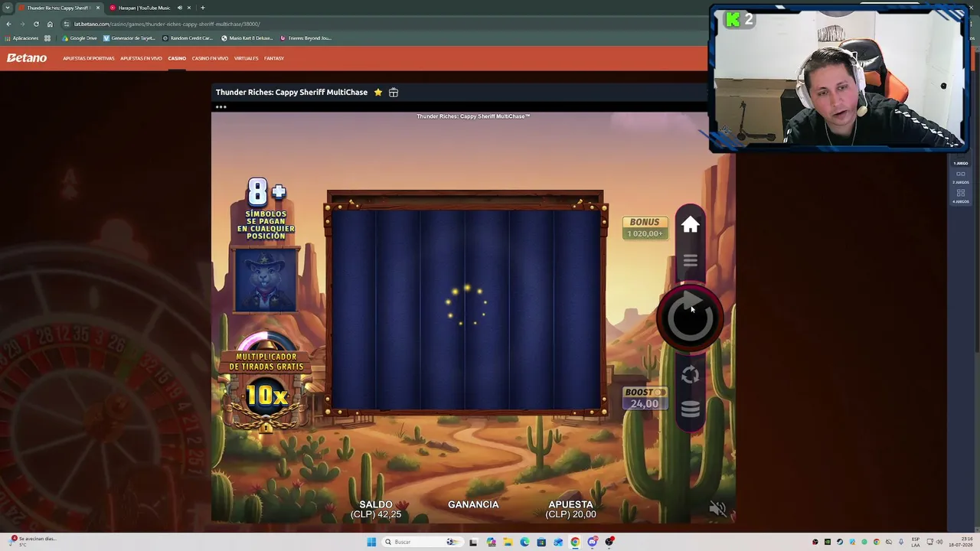Image resolution: width=980 pixels, height=551 pixels.
Task: Go back with the browser back arrow
Action: point(8,24)
